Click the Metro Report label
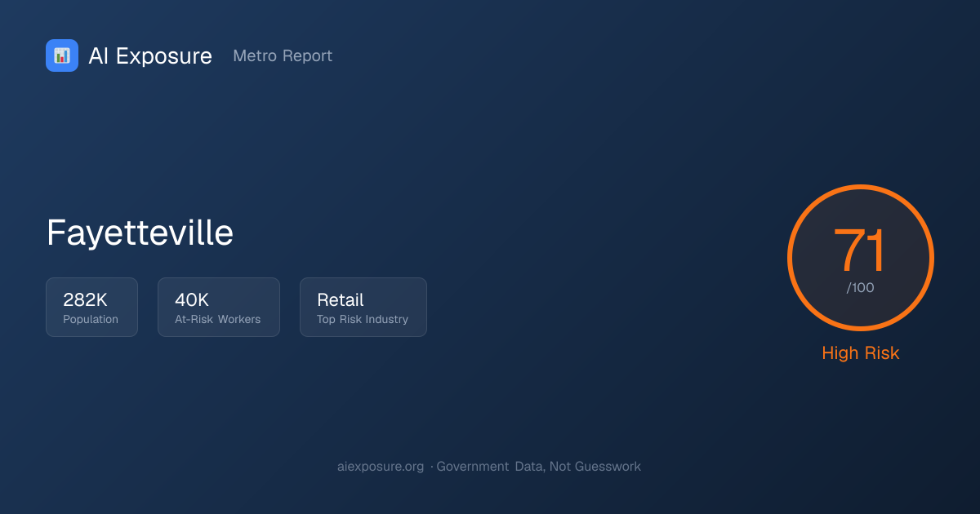 283,55
